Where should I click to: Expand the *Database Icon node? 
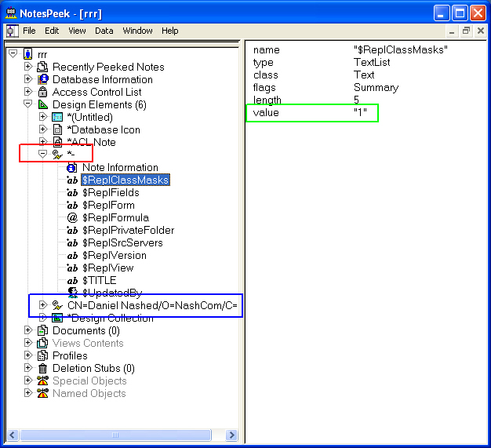(x=42, y=129)
